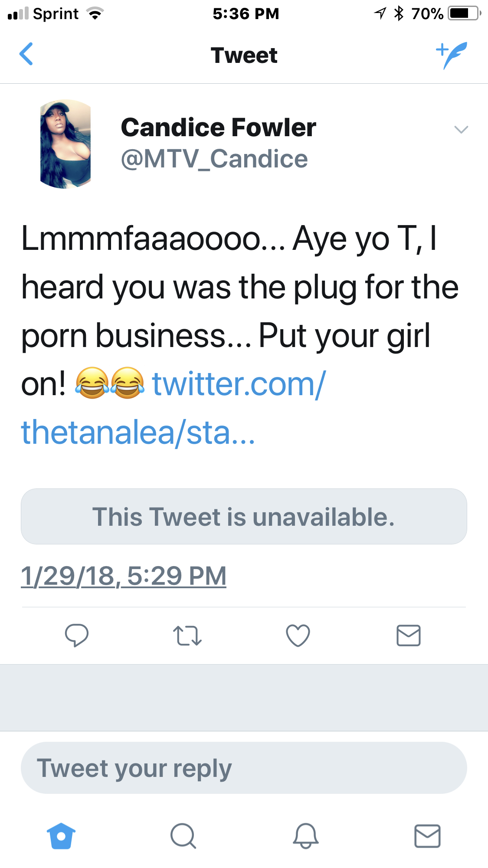The image size is (488, 868).
Task: Open the Candice Fowler display name
Action: click(x=219, y=128)
